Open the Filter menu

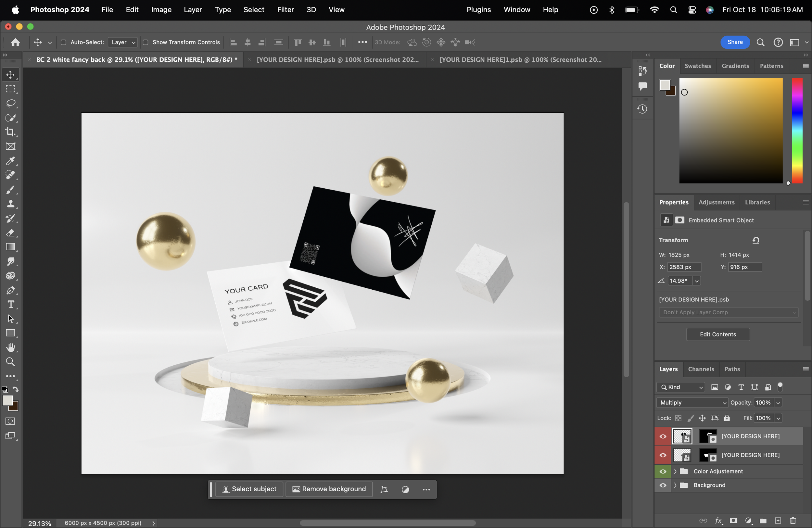[x=285, y=9]
